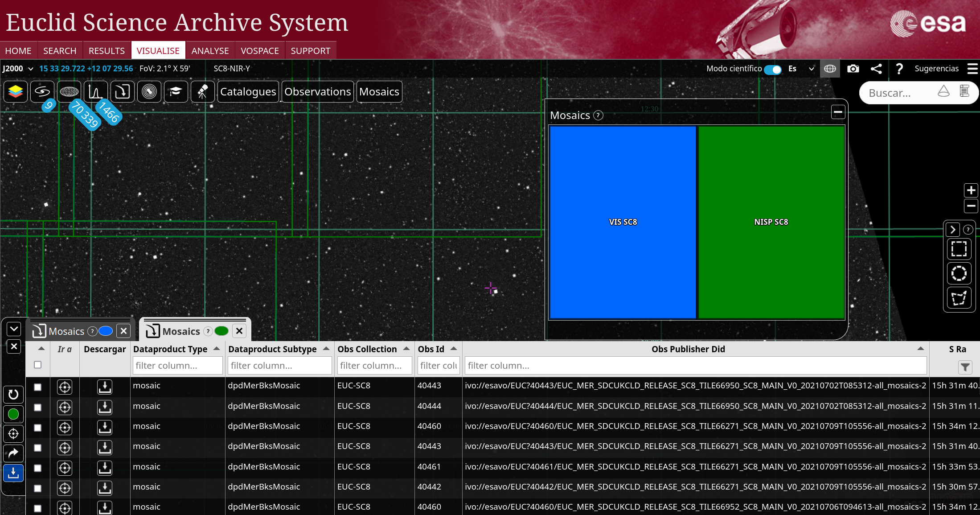This screenshot has width=980, height=515.
Task: Collapse the results panel with chevron
Action: coord(14,329)
